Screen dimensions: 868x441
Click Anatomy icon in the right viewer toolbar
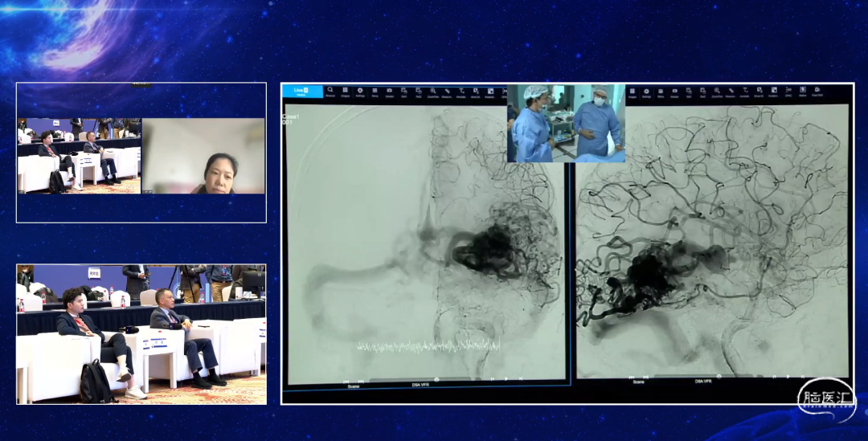tap(774, 92)
